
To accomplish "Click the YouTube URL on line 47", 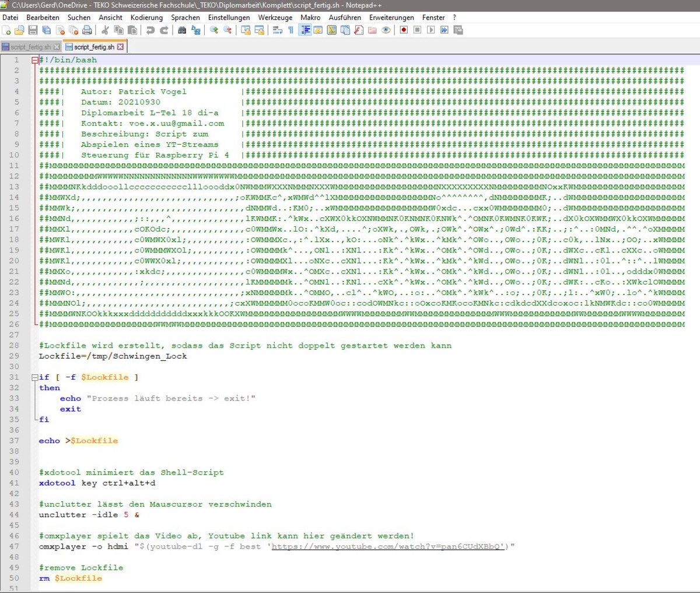I will (386, 547).
